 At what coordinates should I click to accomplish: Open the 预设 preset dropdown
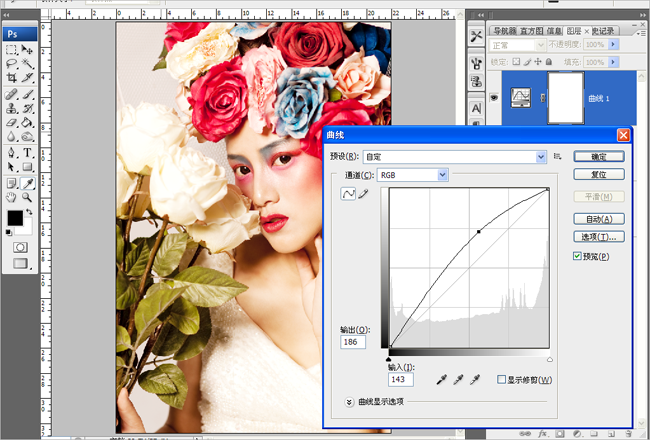tap(541, 157)
